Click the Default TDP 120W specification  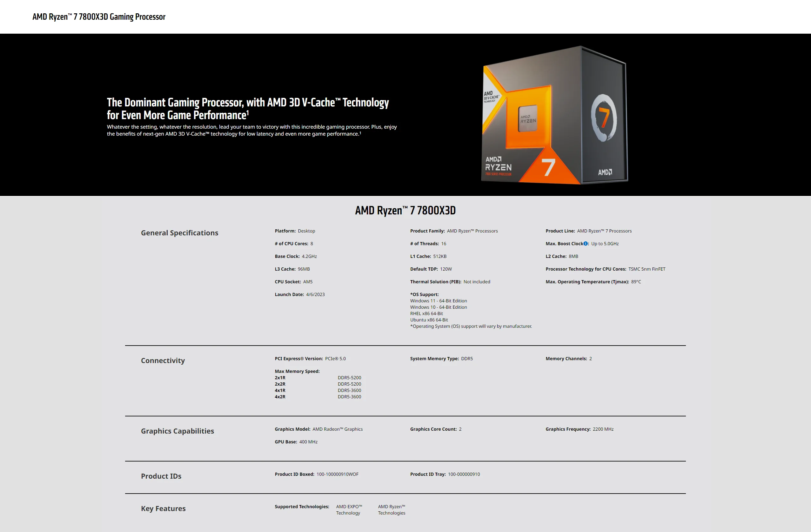(431, 269)
